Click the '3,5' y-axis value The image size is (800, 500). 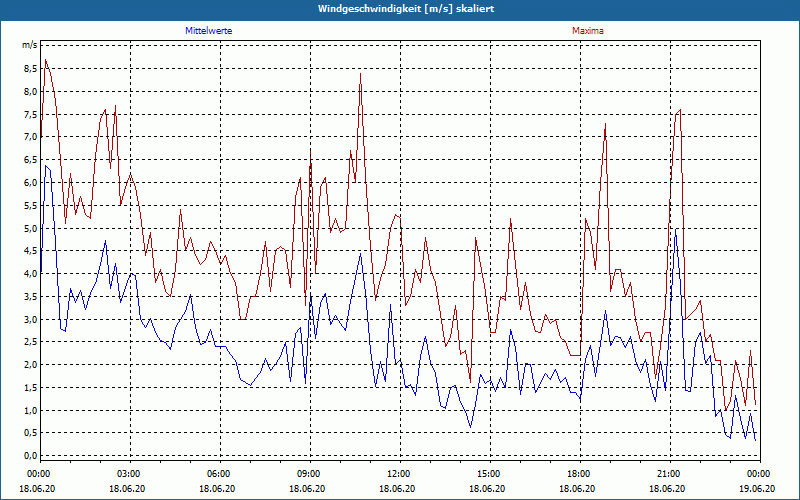click(x=31, y=296)
